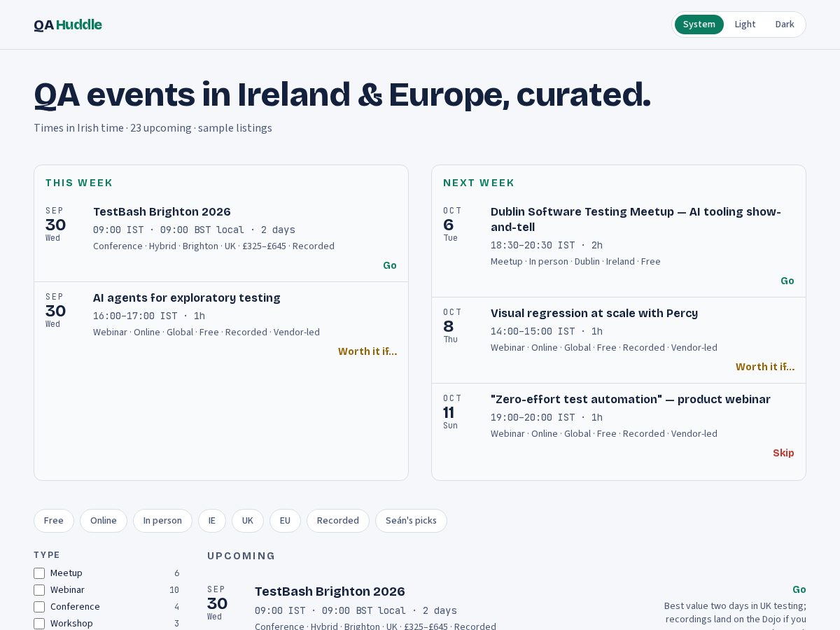Switch theme to Light

pos(745,24)
